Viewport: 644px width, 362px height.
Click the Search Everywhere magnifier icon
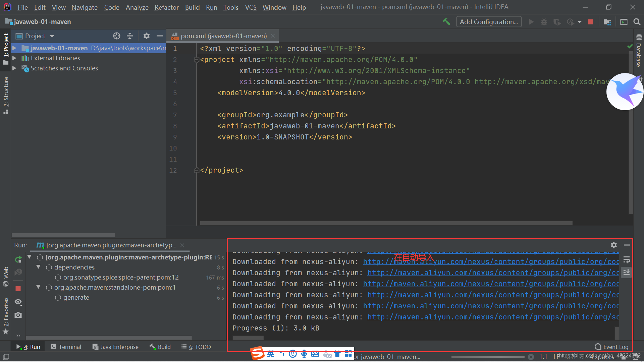(x=637, y=22)
